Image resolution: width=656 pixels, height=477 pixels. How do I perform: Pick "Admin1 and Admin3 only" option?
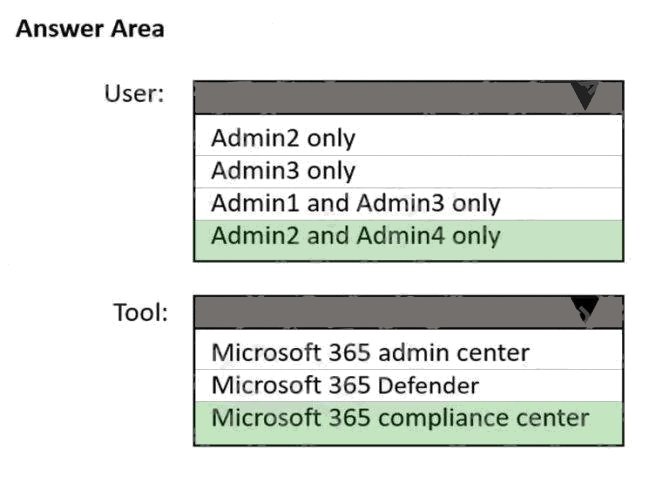(x=355, y=203)
